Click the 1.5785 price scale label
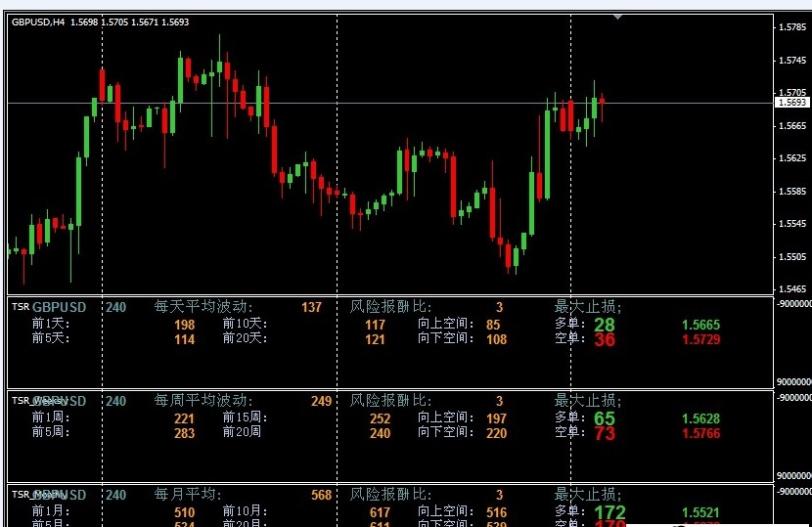Image resolution: width=812 pixels, height=527 pixels. tap(791, 27)
